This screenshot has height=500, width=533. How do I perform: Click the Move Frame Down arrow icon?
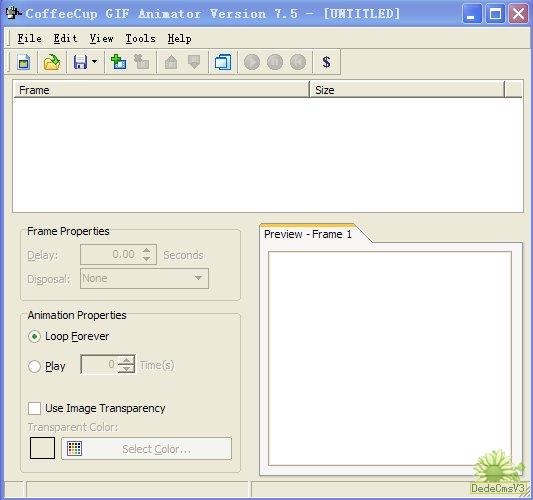(x=194, y=62)
